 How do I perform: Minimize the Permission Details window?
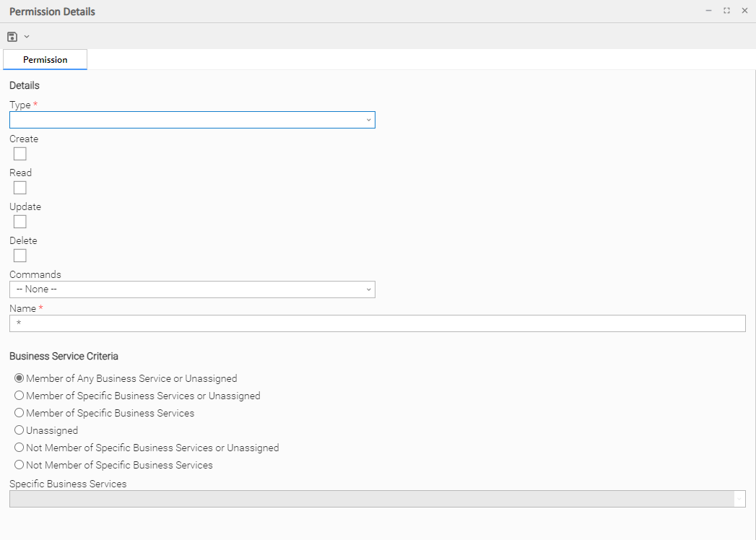point(708,11)
